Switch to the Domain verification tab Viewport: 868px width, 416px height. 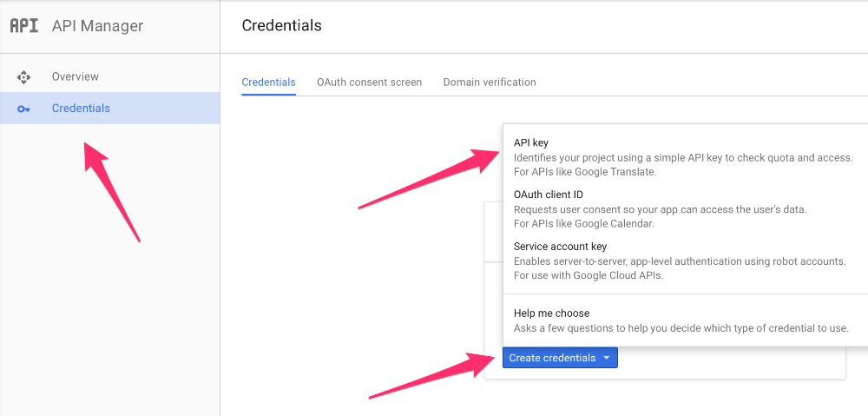click(x=490, y=82)
